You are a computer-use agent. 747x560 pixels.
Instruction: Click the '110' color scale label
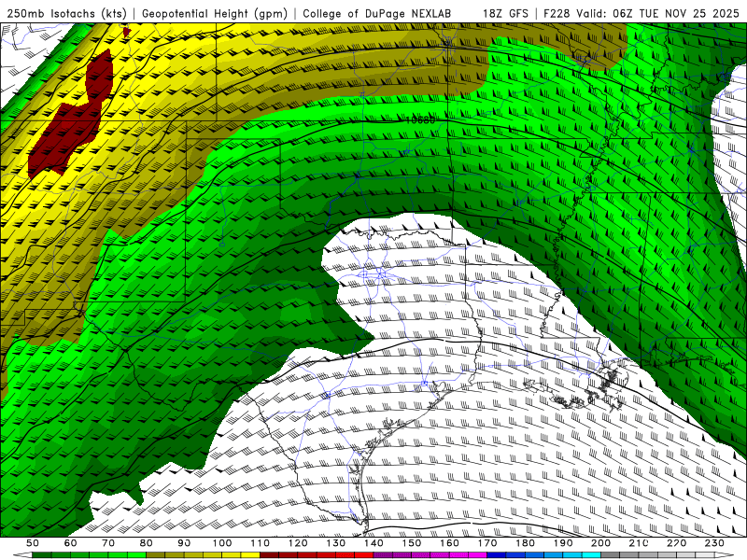click(x=261, y=543)
